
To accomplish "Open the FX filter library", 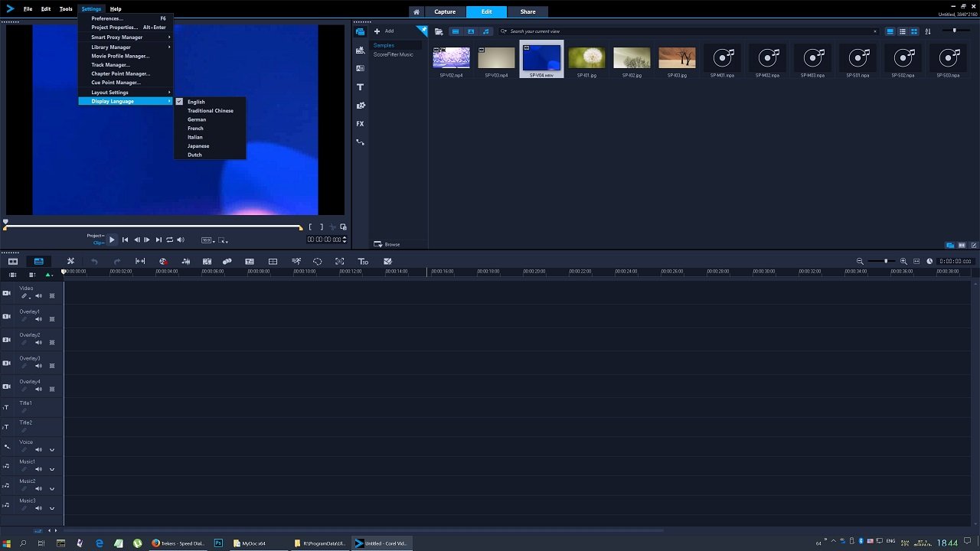I will pos(360,124).
